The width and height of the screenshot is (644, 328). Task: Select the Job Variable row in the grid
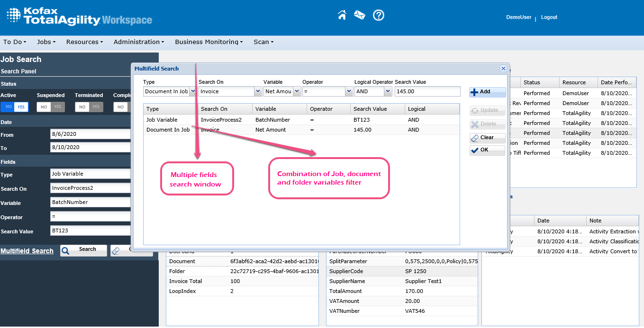tap(301, 120)
